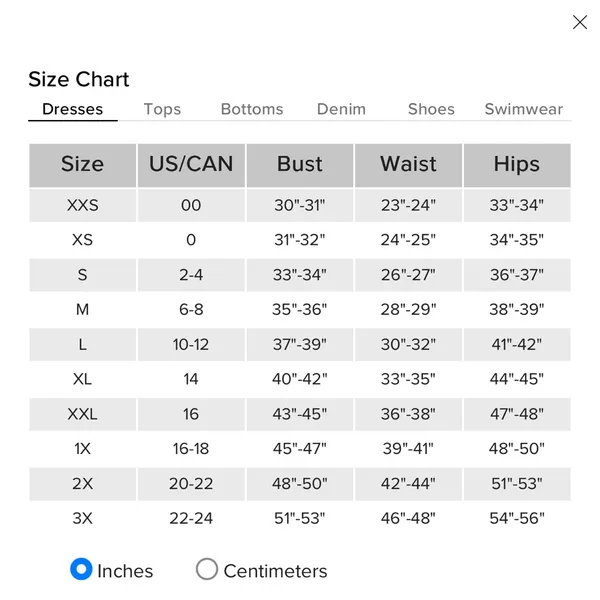Viewport: 600px width, 600px height.
Task: Switch units to Centimeters
Action: point(207,569)
